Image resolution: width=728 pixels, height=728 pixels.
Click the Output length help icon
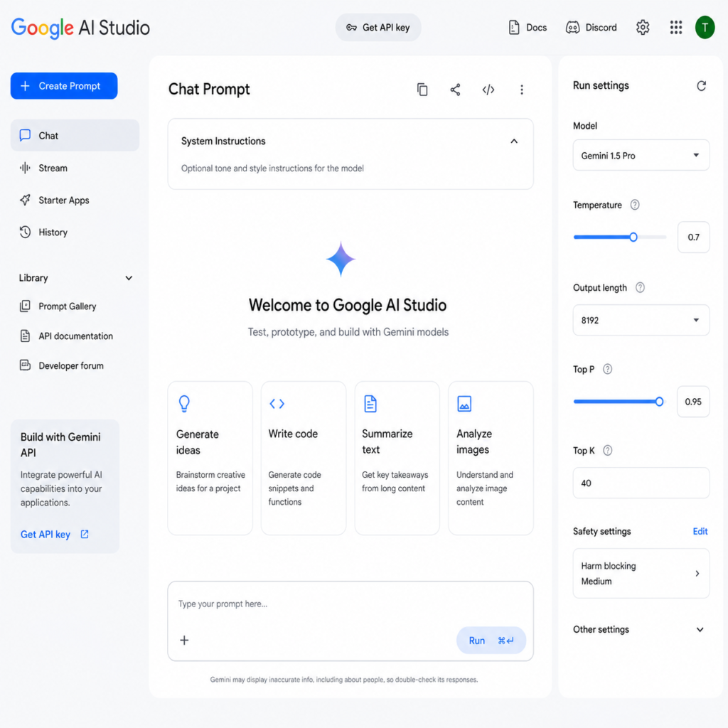pos(640,287)
